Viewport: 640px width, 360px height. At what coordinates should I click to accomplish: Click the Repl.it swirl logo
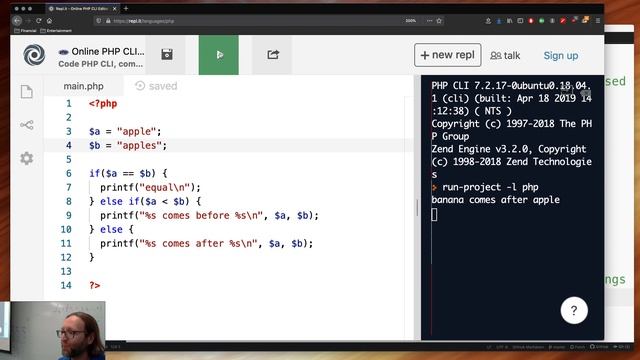(x=34, y=55)
